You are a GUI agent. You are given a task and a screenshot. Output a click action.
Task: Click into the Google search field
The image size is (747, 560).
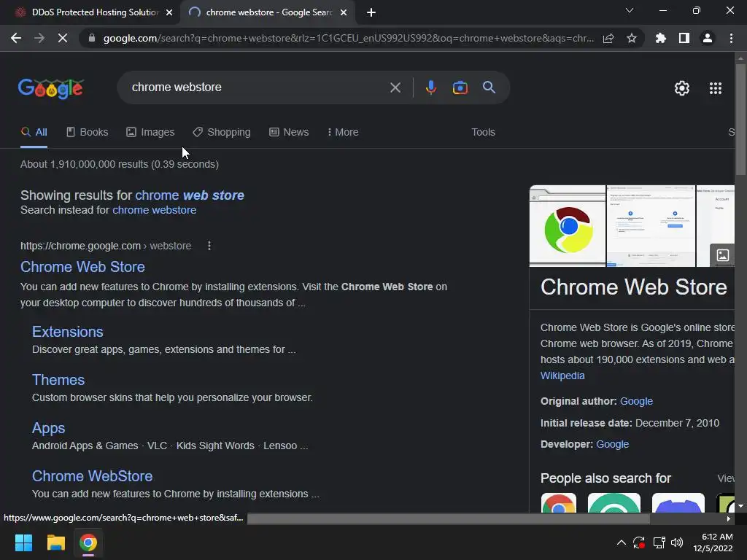(258, 87)
